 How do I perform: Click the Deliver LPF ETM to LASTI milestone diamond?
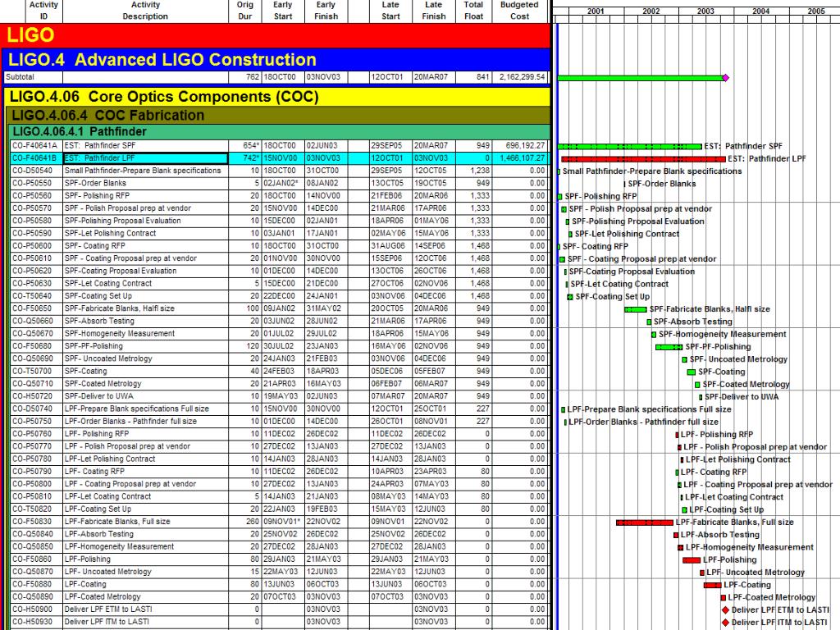[x=725, y=610]
